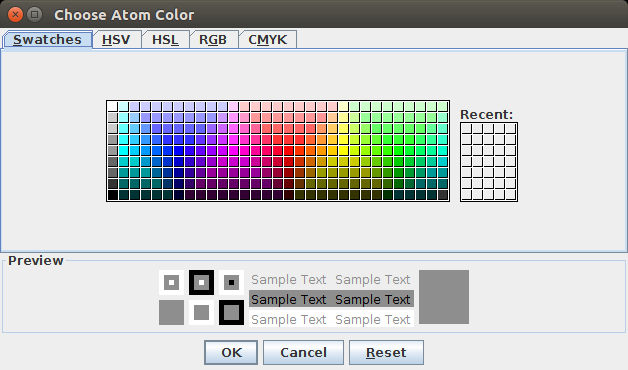Cancel the atom color dialog
The image size is (628, 370).
pos(303,352)
